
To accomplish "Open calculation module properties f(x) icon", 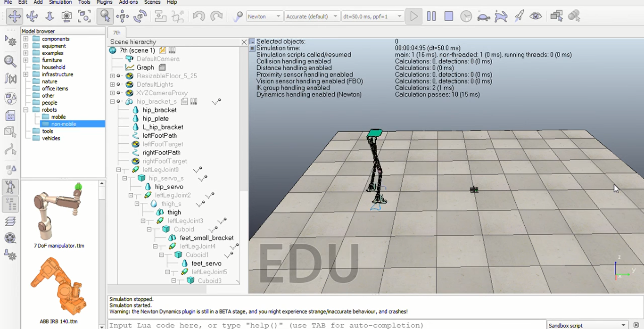I will pos(10,78).
